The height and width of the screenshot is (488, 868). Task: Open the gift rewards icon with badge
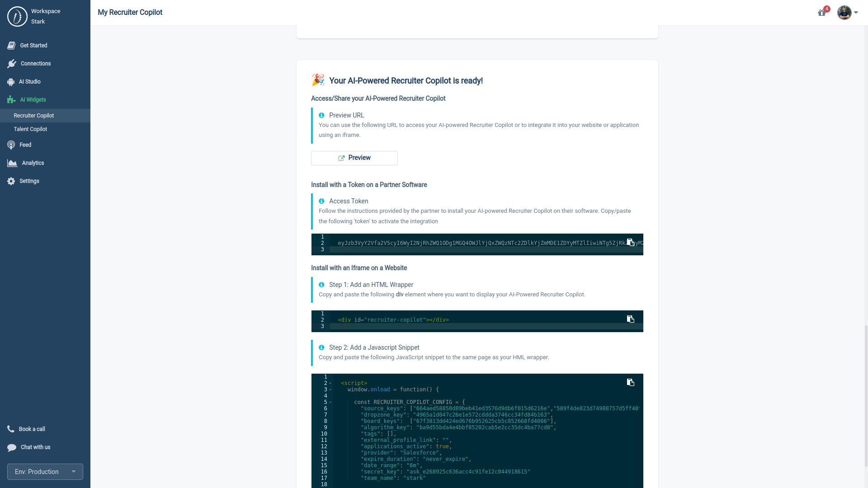point(822,13)
